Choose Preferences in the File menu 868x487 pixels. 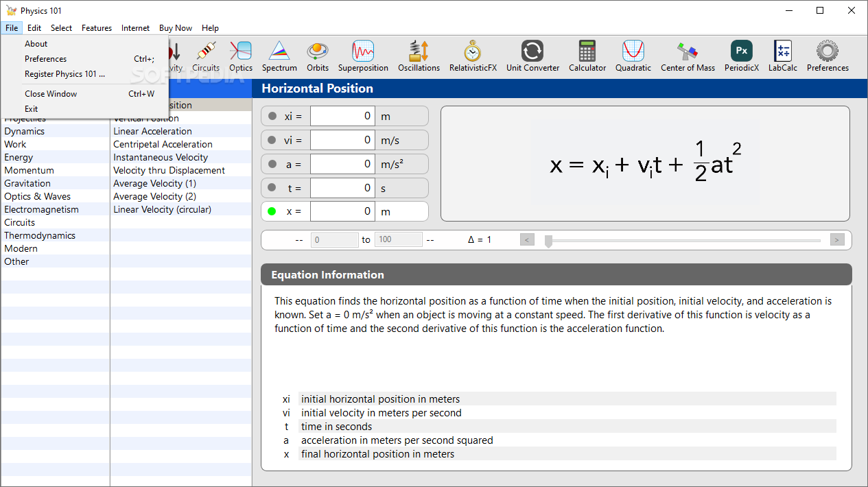click(85, 59)
